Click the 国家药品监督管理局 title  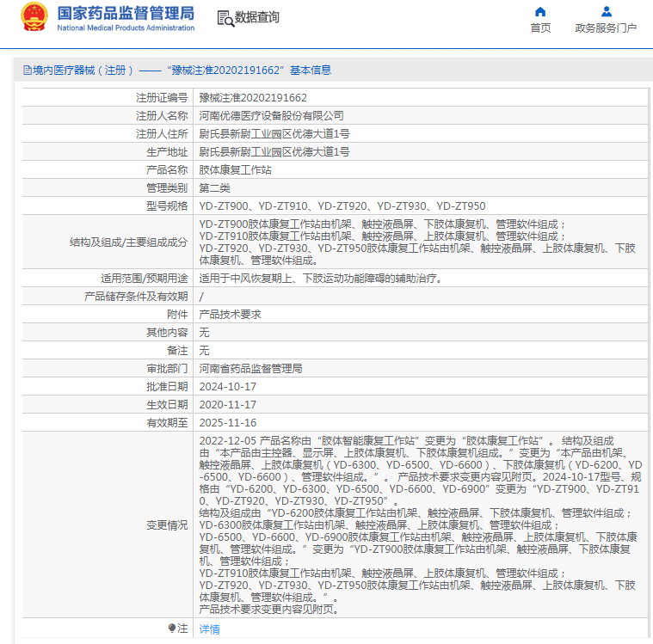point(126,13)
